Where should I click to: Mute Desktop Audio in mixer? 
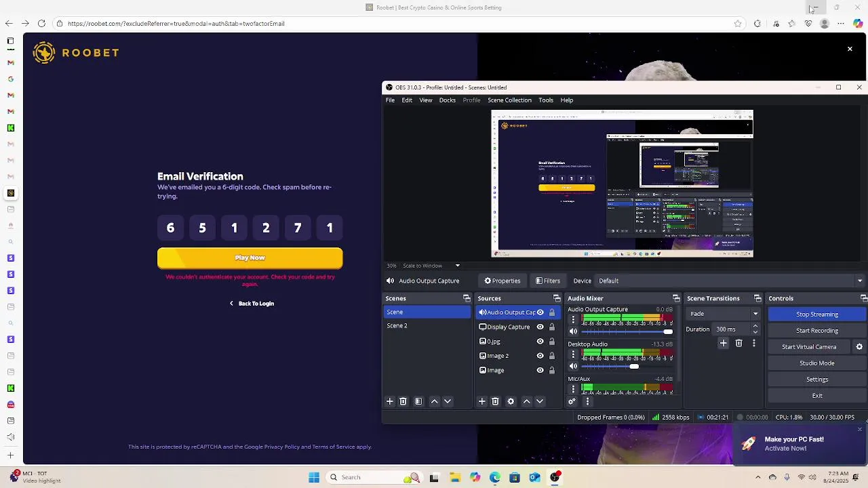[573, 366]
